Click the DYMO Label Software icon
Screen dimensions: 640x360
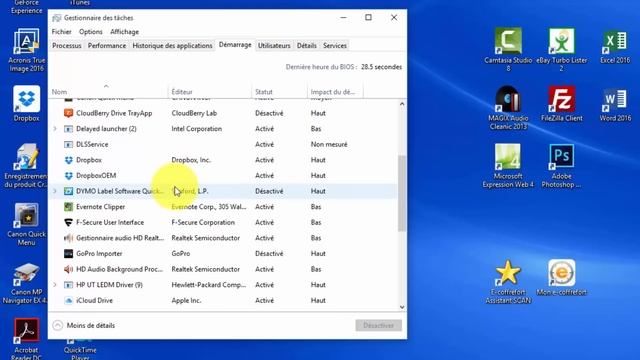[69, 191]
